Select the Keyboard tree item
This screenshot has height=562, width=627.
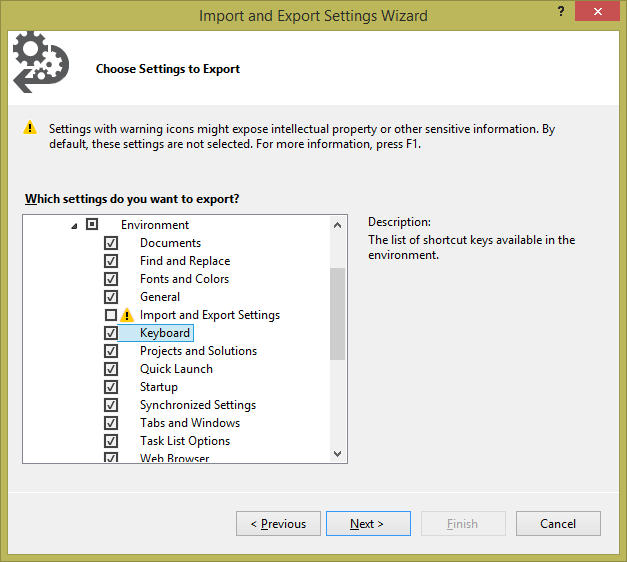click(164, 333)
